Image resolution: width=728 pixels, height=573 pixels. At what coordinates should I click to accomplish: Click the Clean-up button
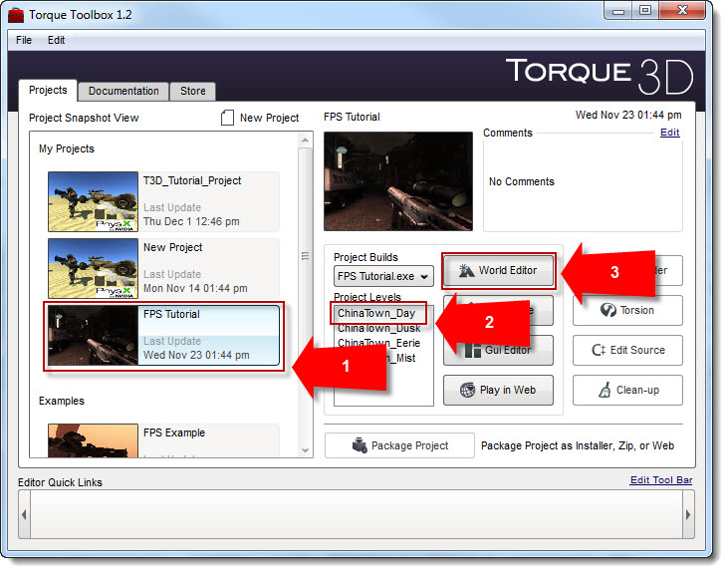click(x=627, y=390)
